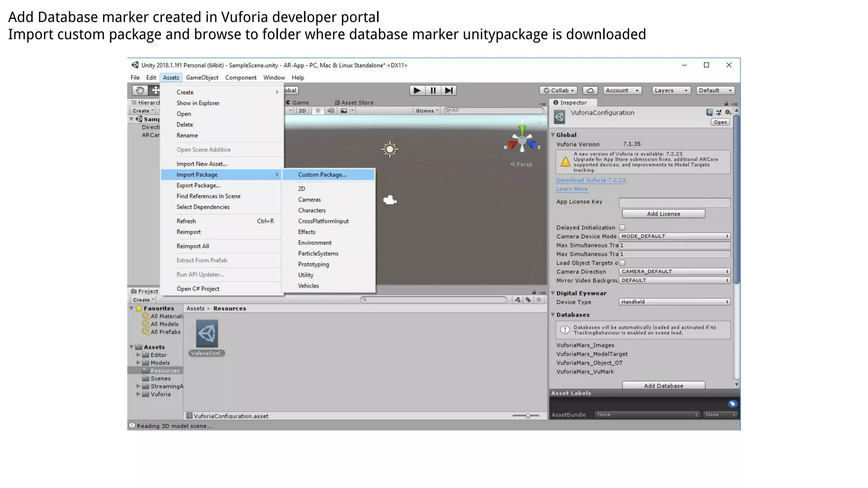Viewport: 868px width, 488px height.
Task: Open Inspector help book icon
Action: click(709, 112)
